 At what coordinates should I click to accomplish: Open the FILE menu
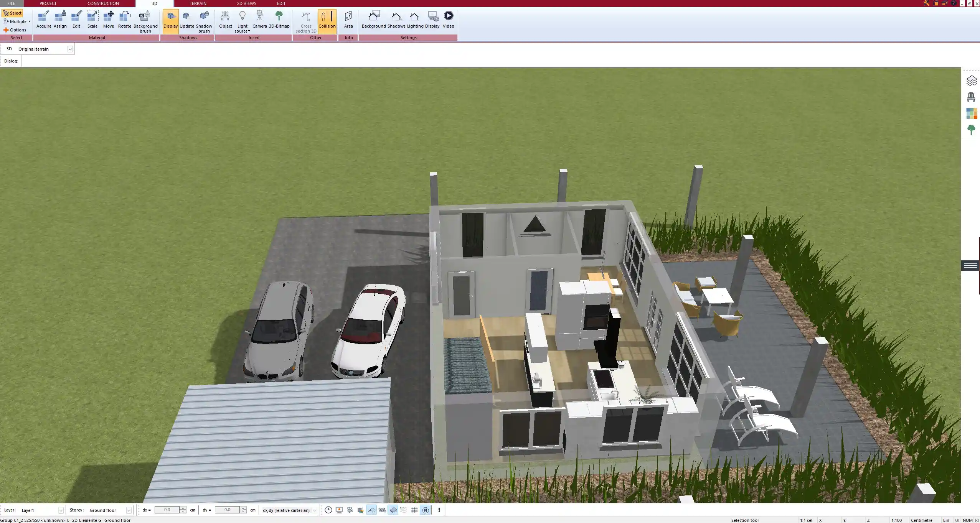(x=11, y=3)
